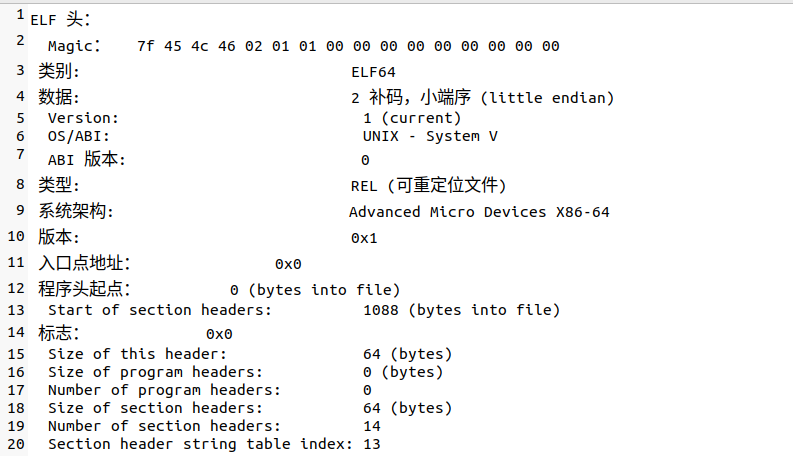Place cursor on Version: 1 (current)
Screen dimensions: 793x456
point(254,118)
